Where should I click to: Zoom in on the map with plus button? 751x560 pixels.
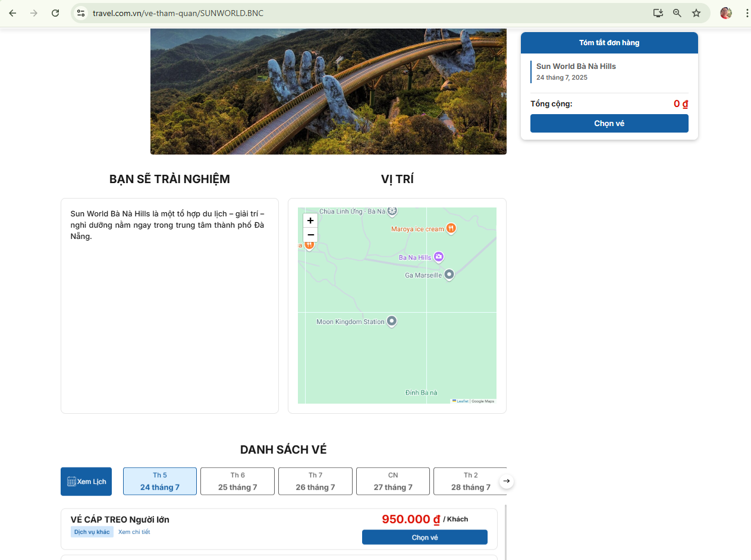point(310,221)
